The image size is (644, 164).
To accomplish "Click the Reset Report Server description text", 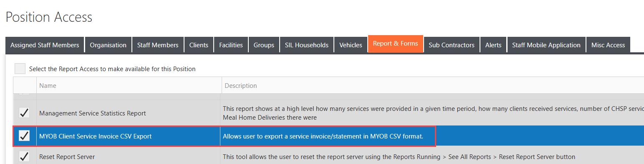I will click(399, 157).
